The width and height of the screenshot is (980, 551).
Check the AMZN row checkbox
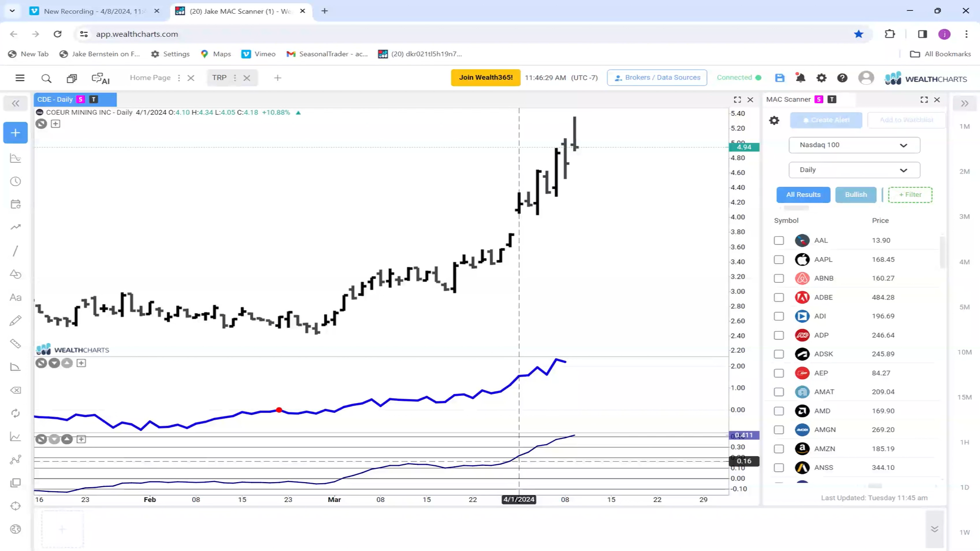click(x=778, y=448)
